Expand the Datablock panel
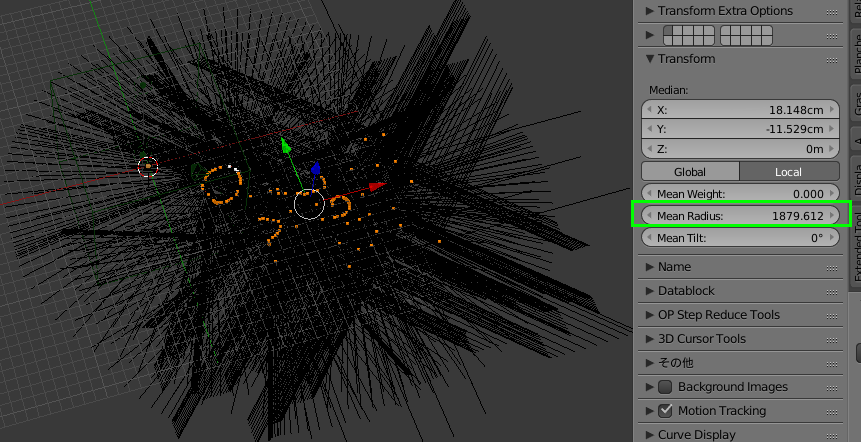 point(650,291)
